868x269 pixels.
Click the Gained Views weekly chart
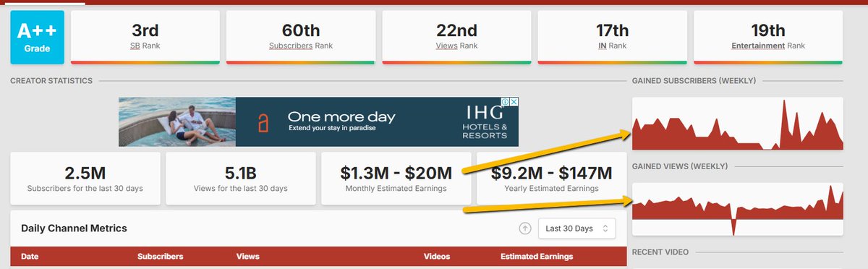[x=738, y=209]
